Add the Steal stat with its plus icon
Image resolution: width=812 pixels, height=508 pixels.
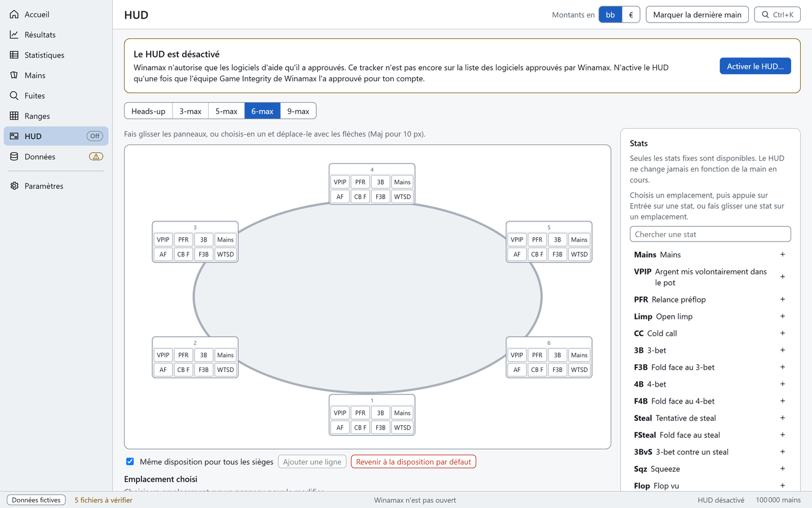point(783,418)
